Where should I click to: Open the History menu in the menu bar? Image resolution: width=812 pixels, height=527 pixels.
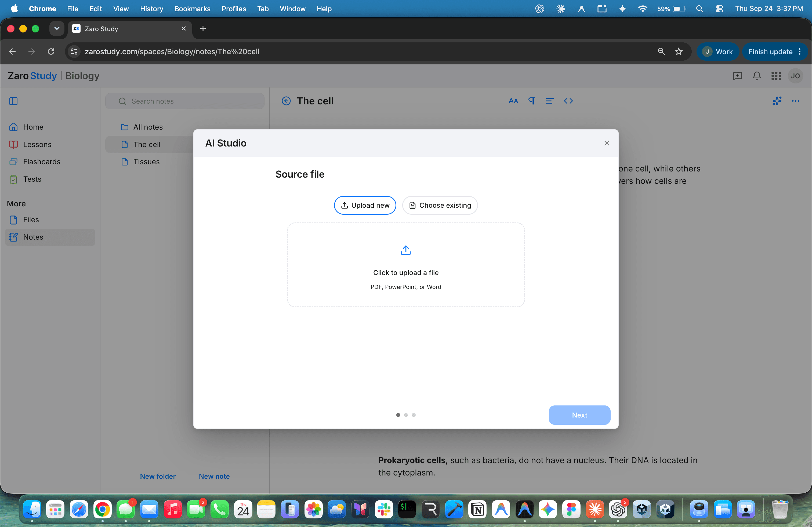click(x=151, y=9)
